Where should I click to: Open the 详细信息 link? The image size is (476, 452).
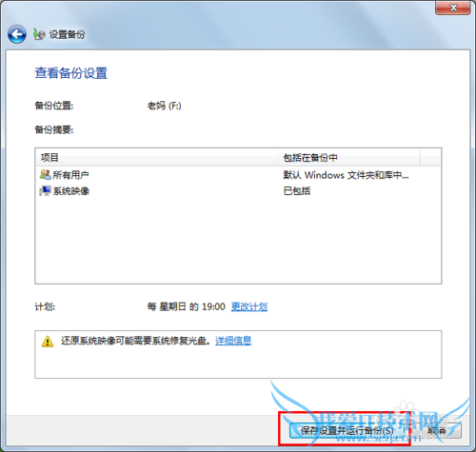233,341
